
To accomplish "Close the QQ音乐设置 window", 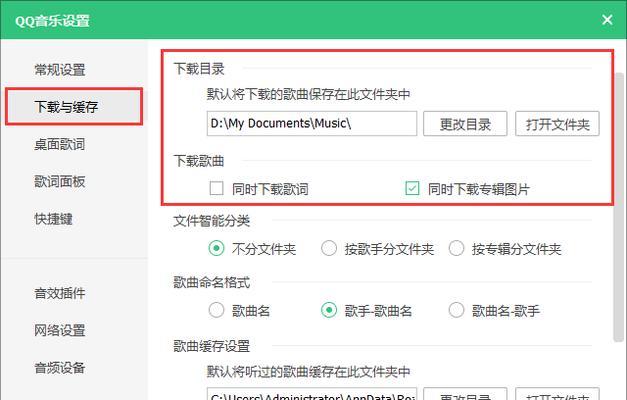I will pyautogui.click(x=607, y=20).
